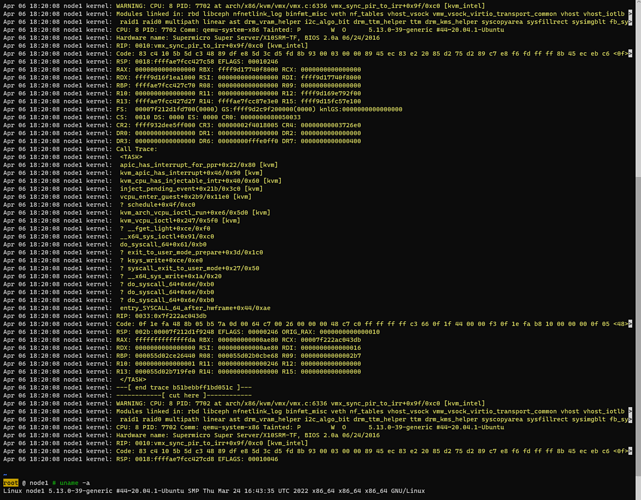
Task: Click truncation marker after first 'fb_sy' line
Action: click(630, 22)
